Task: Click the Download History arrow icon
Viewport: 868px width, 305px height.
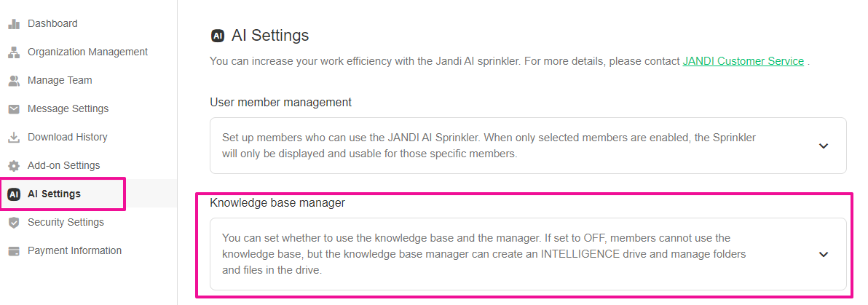Action: [x=14, y=138]
